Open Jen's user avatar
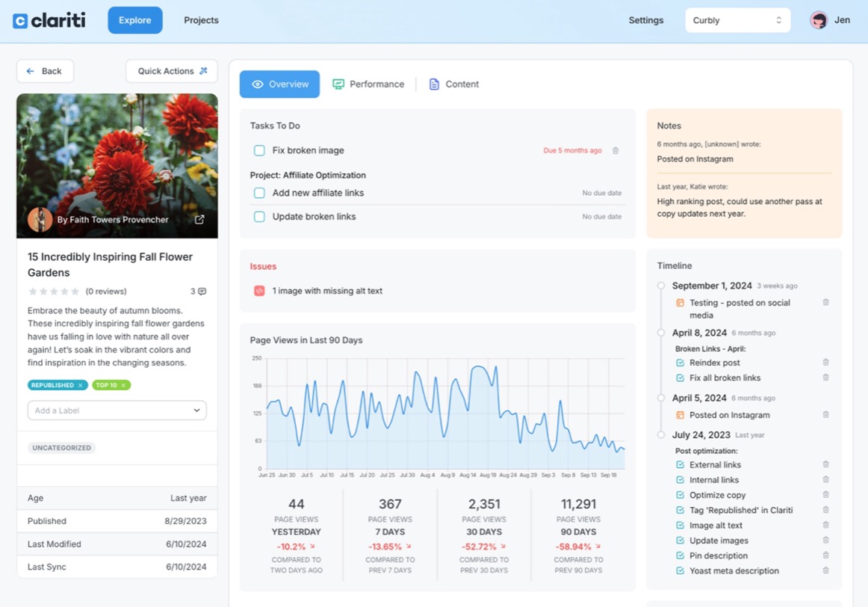This screenshot has width=868, height=607. point(819,20)
